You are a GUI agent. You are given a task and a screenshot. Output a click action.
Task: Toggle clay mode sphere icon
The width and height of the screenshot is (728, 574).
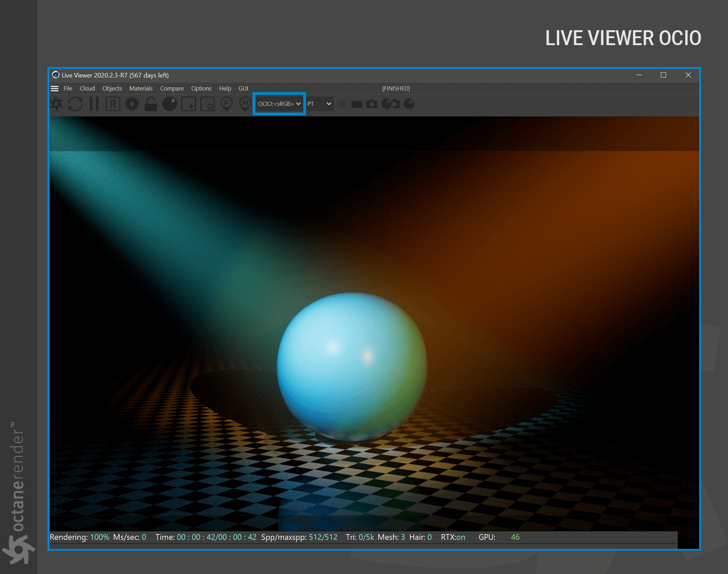coord(170,104)
